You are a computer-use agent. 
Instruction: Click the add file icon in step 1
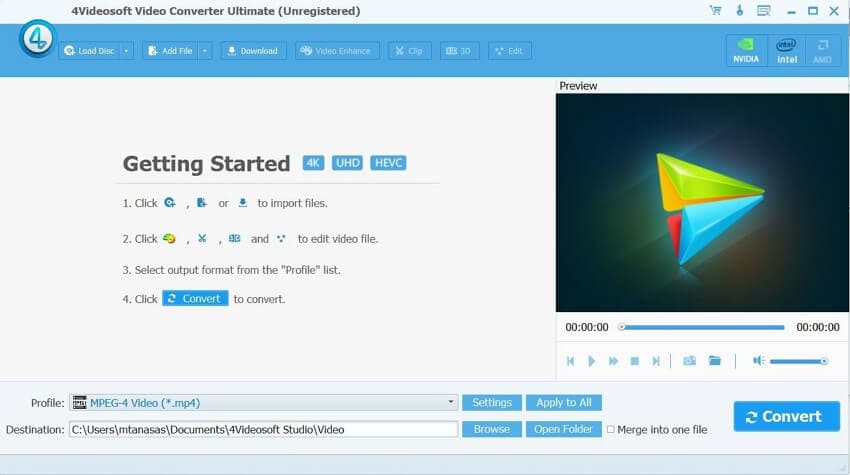click(x=202, y=203)
